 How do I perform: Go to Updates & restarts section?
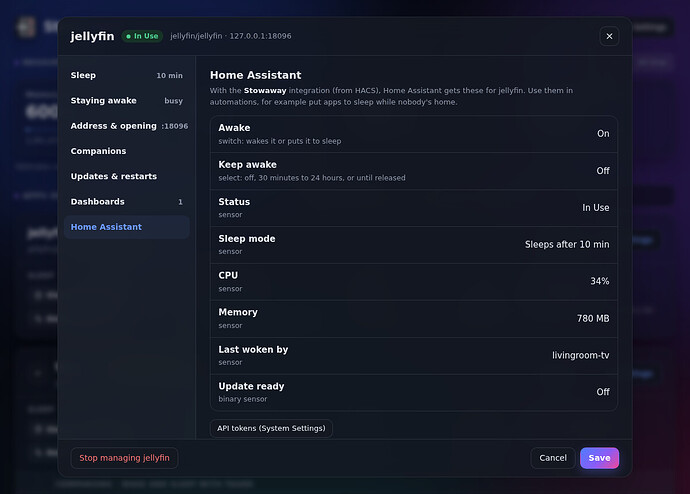(x=127, y=176)
